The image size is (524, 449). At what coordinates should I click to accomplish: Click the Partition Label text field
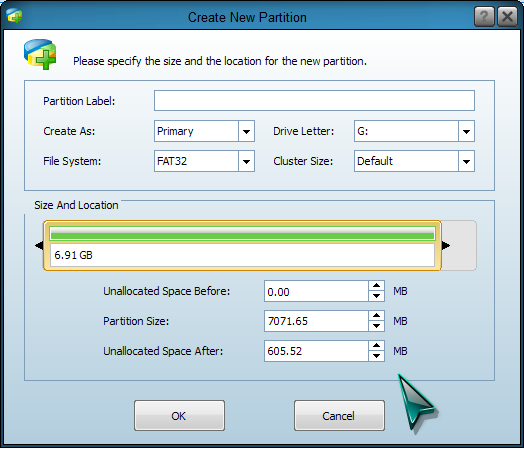coord(314,101)
